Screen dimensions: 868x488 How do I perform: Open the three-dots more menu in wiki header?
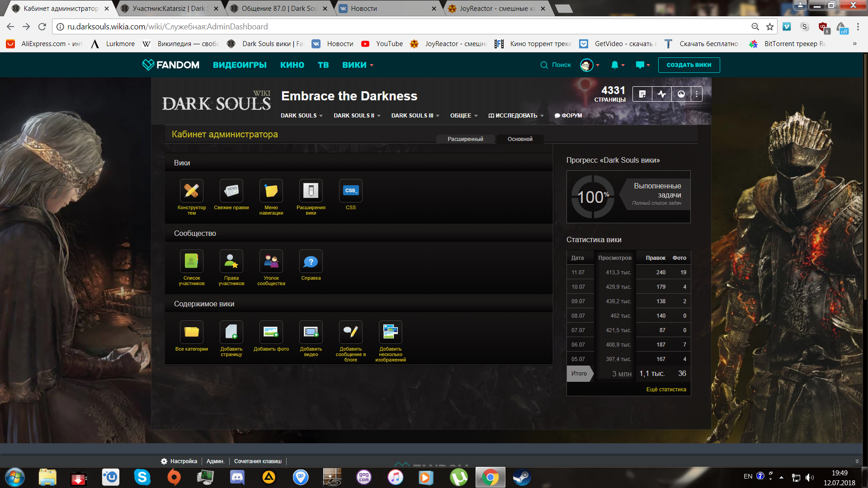697,94
